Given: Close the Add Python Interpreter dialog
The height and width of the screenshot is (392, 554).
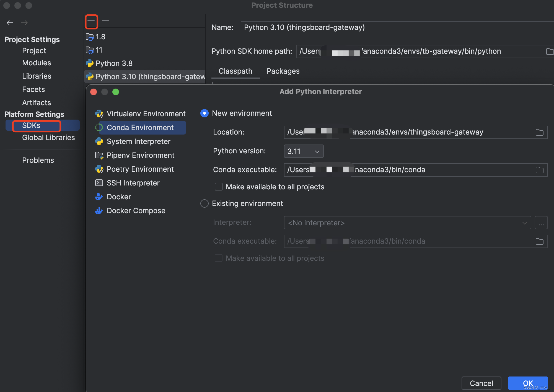Looking at the screenshot, I should [x=94, y=92].
